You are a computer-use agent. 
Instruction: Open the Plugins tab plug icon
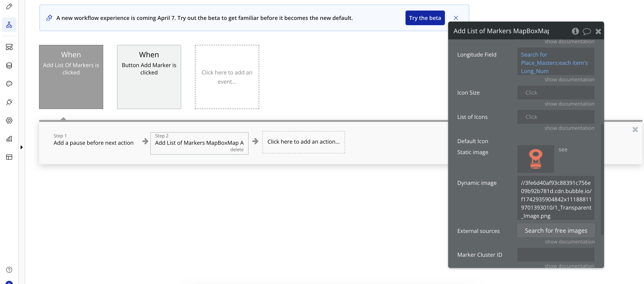(x=9, y=102)
